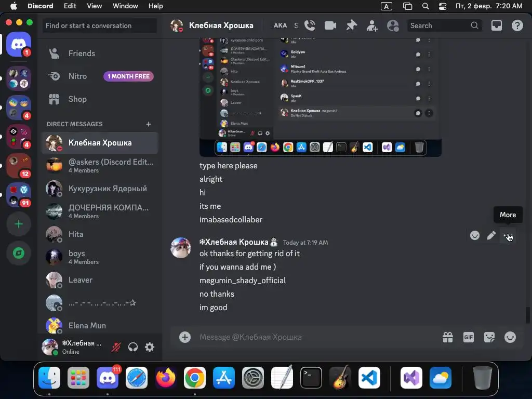The image size is (532, 399).
Task: Click the 1 MONTH FREE badge
Action: click(x=129, y=76)
